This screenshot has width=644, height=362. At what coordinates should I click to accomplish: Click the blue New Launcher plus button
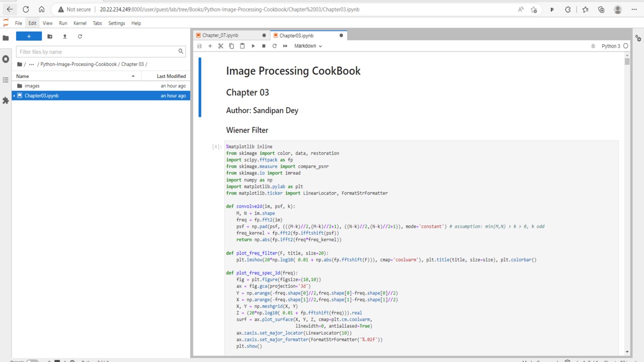pyautogui.click(x=29, y=36)
